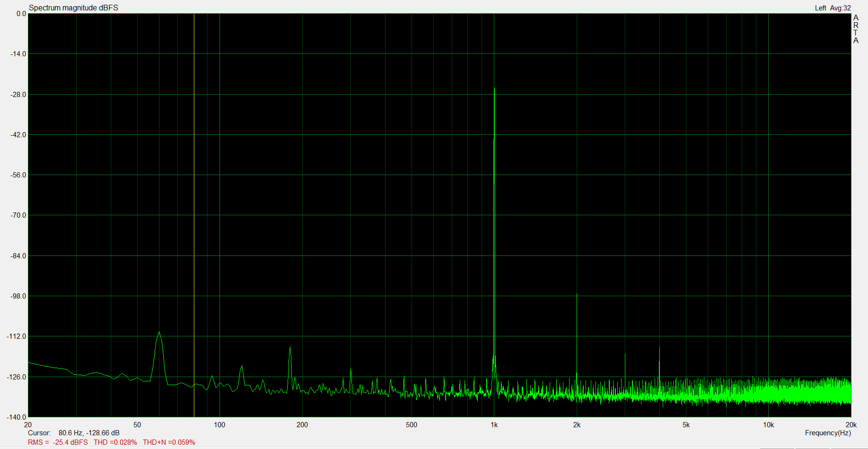
Task: Click the "-56.0" y-axis label
Action: [18, 175]
